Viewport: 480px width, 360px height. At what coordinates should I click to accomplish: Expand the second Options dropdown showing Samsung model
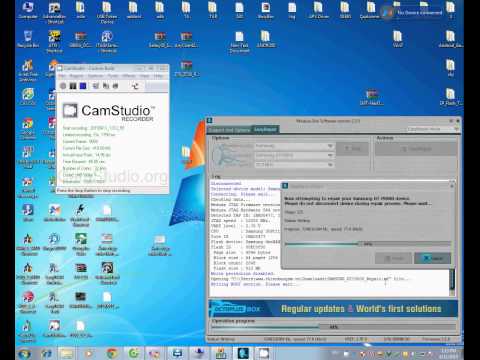[294, 155]
